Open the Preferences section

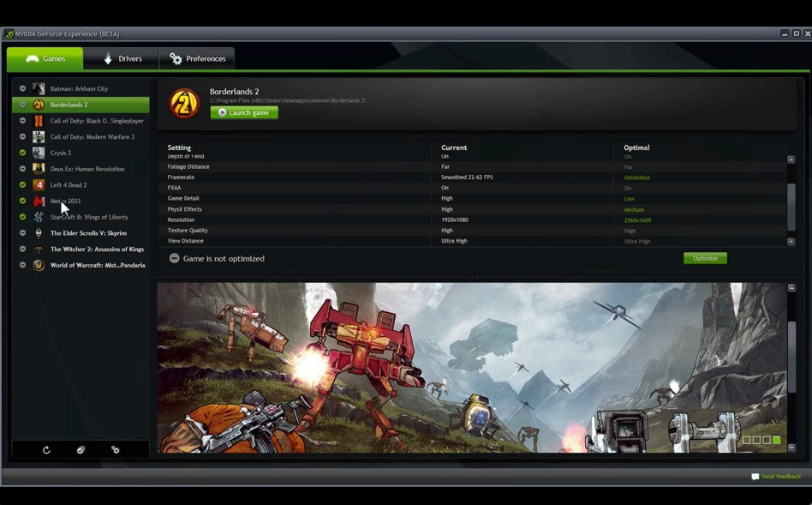pyautogui.click(x=197, y=58)
